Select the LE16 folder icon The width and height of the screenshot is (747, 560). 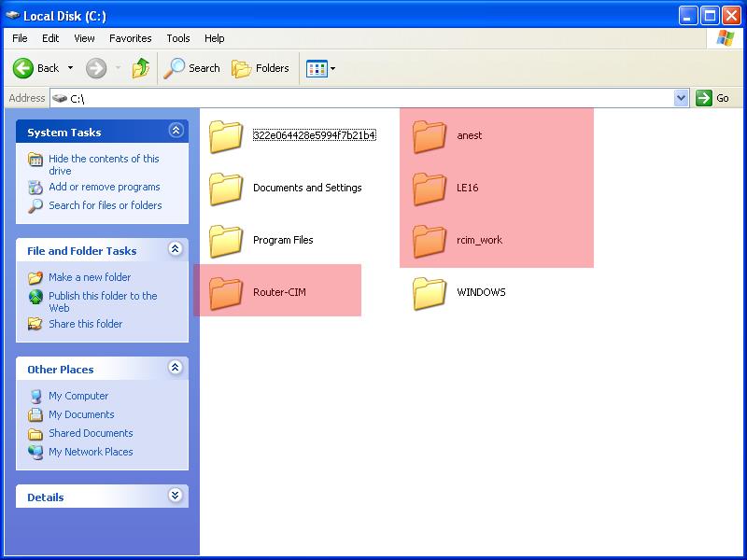coord(430,189)
